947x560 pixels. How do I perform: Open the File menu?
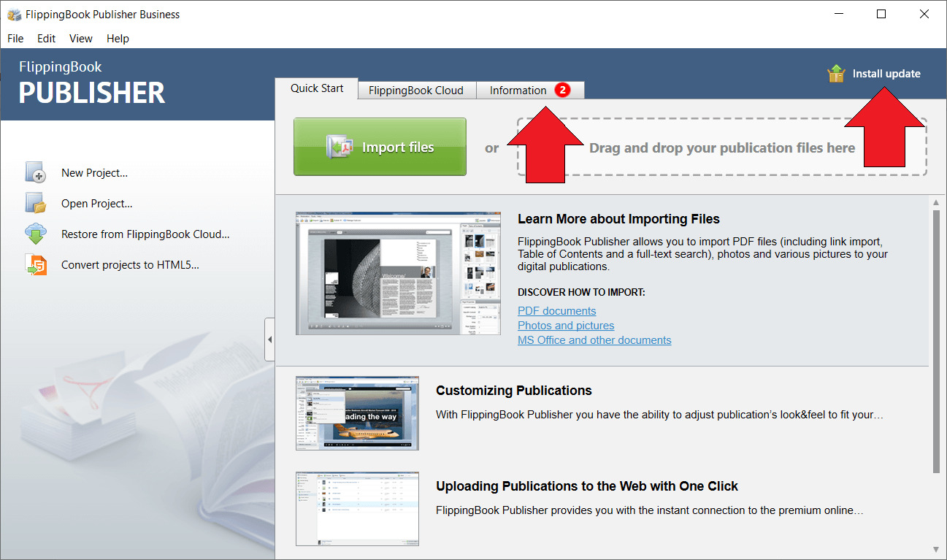tap(15, 39)
